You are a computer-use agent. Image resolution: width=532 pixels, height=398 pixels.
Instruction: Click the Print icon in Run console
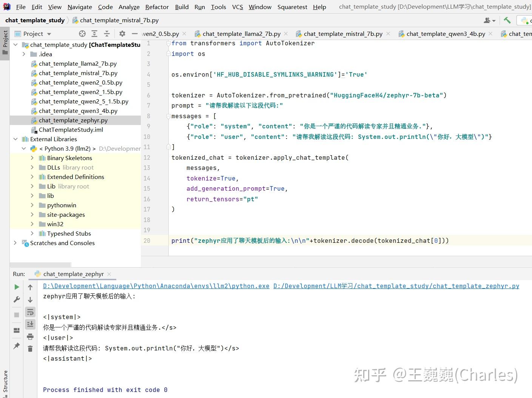click(x=30, y=336)
